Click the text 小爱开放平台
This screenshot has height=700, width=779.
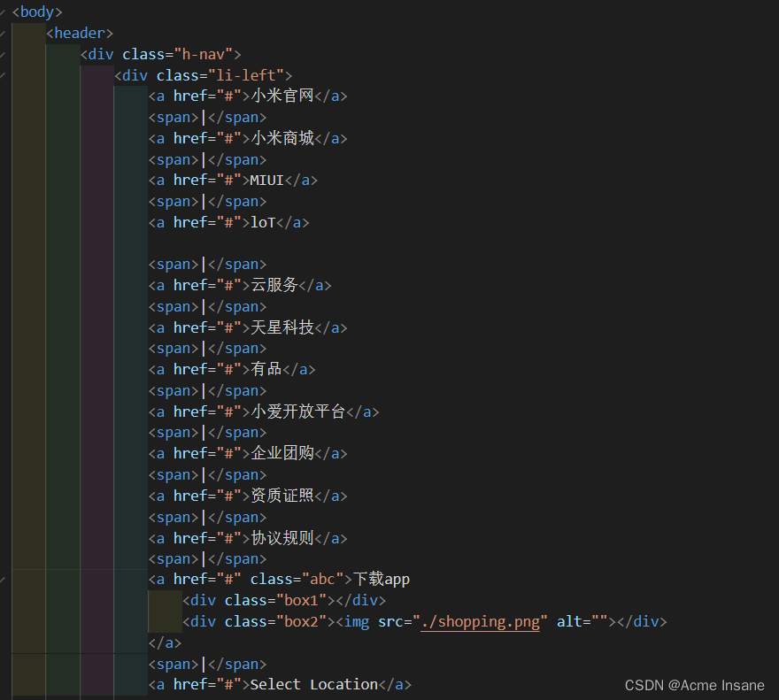pos(298,412)
